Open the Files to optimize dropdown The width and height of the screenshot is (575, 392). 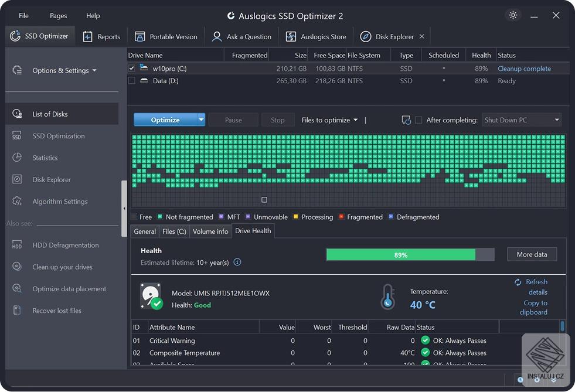pos(329,120)
